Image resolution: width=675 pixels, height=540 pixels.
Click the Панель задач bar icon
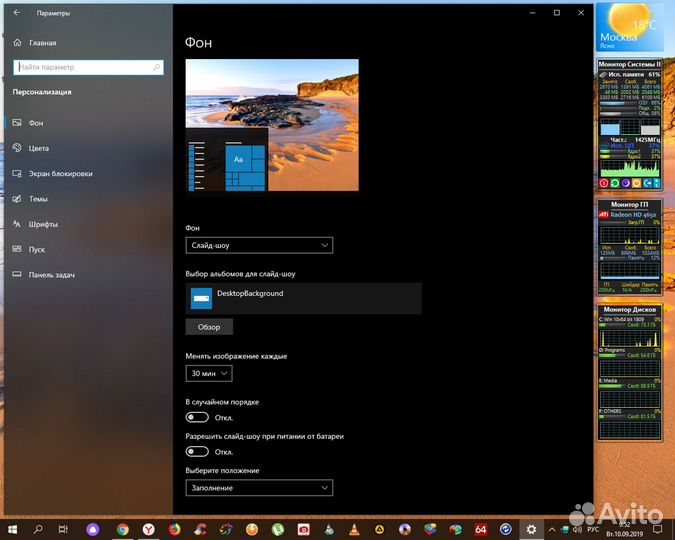pyautogui.click(x=17, y=274)
